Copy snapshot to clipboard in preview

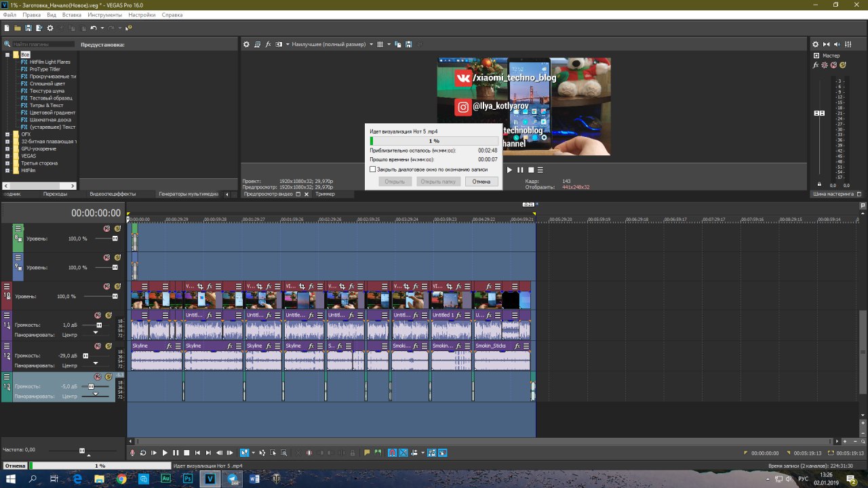[x=398, y=44]
